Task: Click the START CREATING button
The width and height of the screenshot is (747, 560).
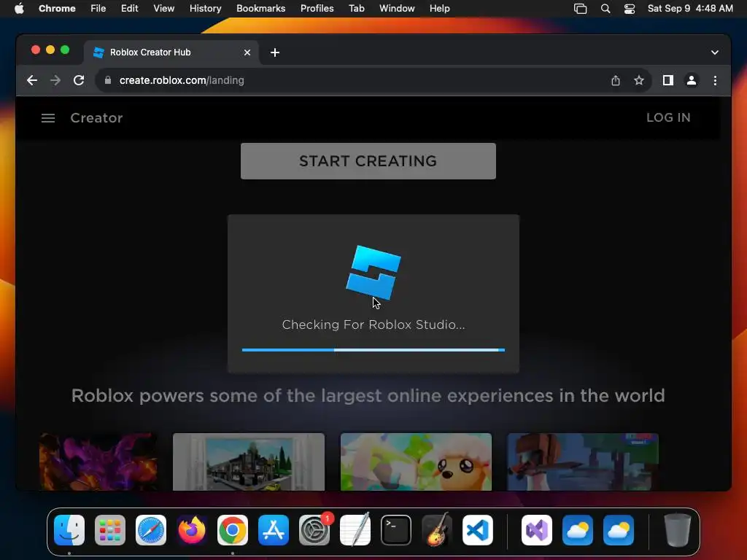Action: 368,161
